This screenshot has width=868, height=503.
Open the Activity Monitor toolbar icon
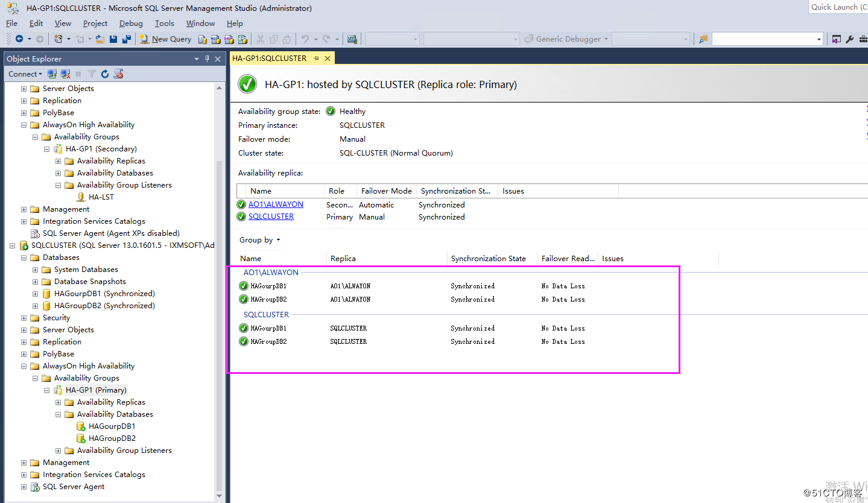point(352,39)
